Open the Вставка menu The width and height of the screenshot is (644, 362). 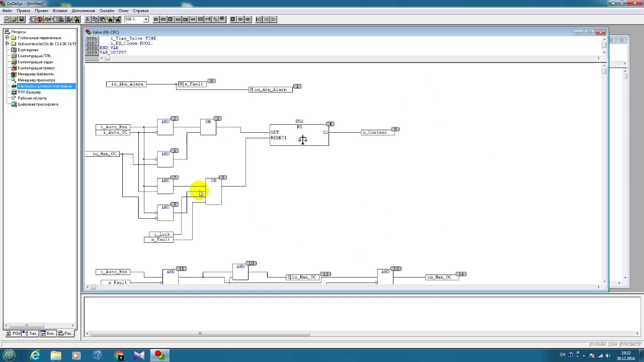pyautogui.click(x=60, y=11)
